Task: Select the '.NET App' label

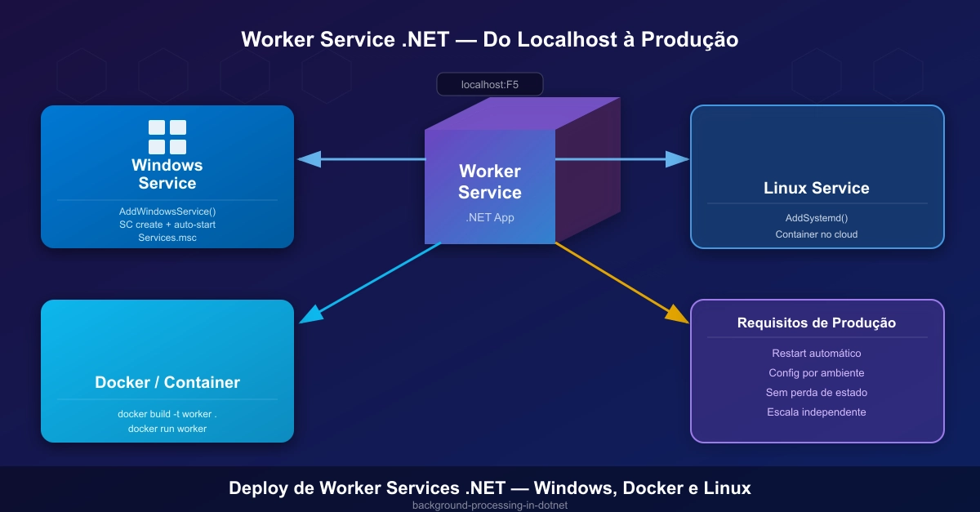Action: [x=490, y=218]
